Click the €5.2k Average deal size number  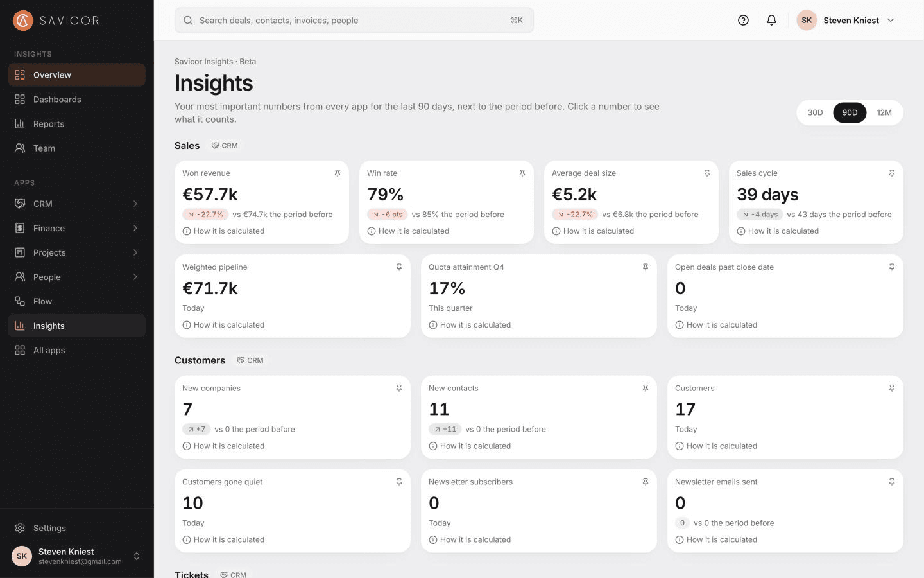[574, 195]
